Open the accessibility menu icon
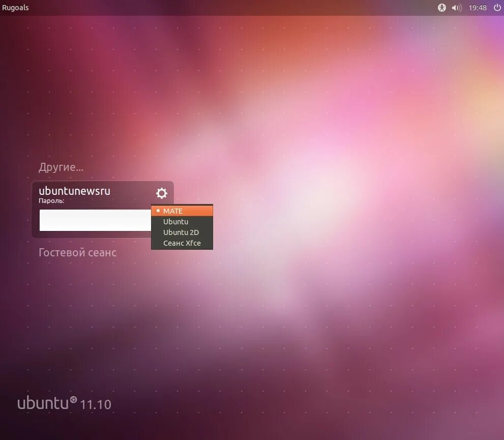Screen dimensions: 504x440 pyautogui.click(x=442, y=8)
